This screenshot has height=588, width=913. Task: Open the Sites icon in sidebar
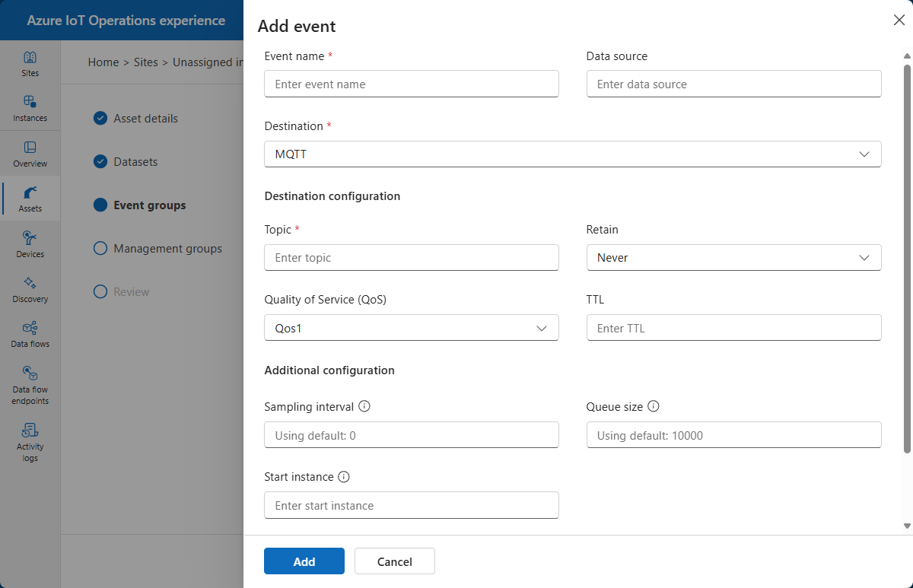30,58
